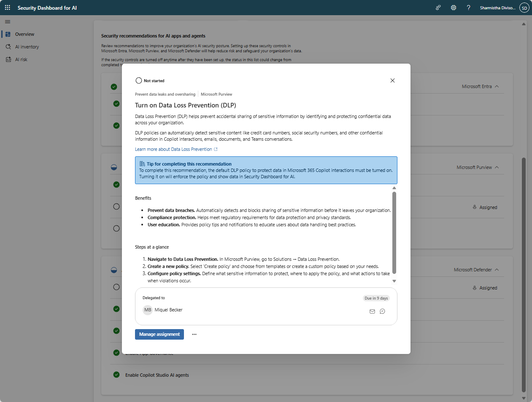The width and height of the screenshot is (532, 402).
Task: Click the Not started status circle
Action: (x=138, y=80)
